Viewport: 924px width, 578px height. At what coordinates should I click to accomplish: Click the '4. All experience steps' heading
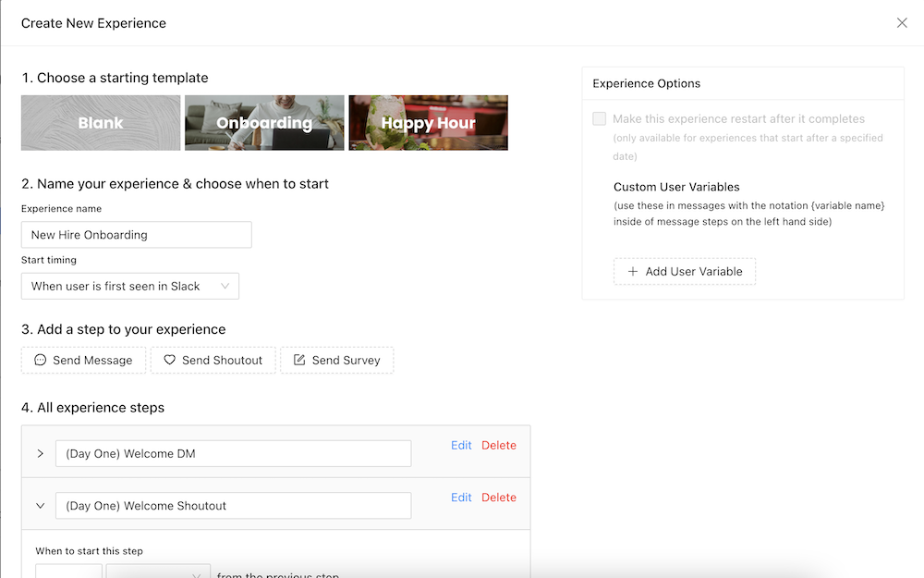coord(93,408)
